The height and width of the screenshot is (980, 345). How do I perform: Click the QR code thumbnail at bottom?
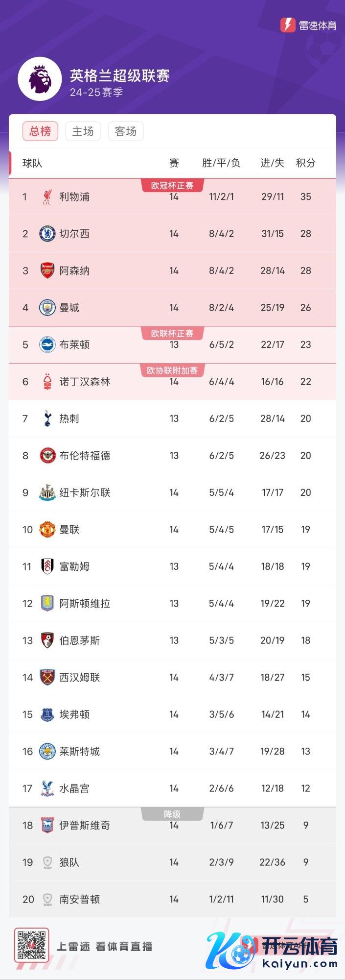31,946
